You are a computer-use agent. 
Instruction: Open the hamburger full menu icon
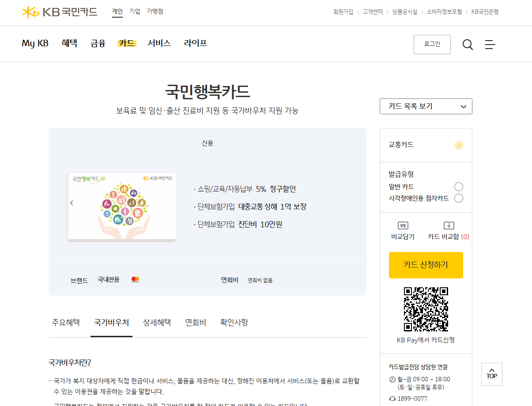(490, 45)
